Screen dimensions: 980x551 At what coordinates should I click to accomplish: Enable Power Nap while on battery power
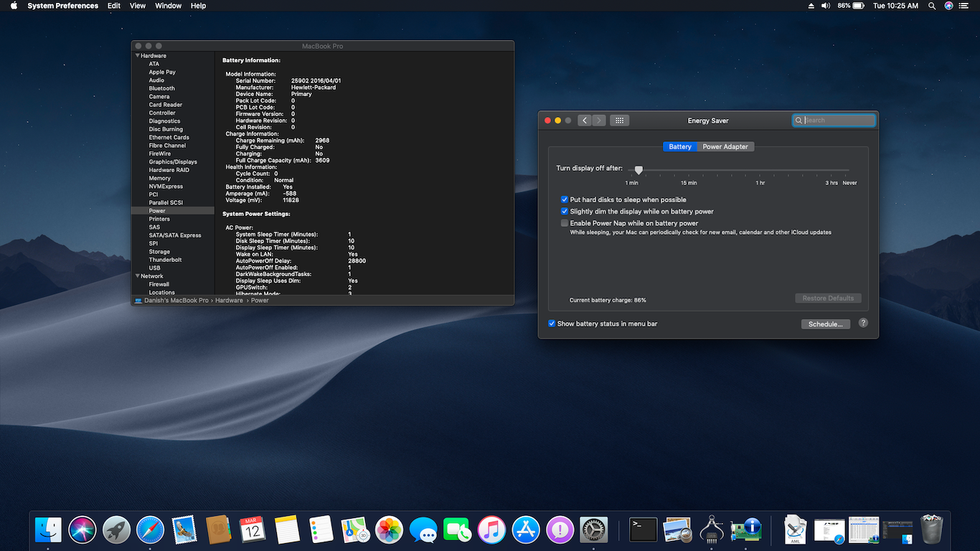[565, 223]
